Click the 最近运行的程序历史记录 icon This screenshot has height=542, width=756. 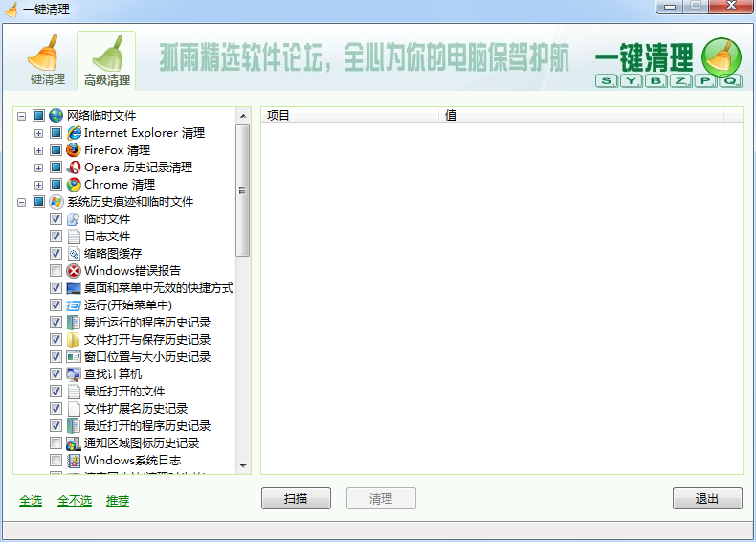(74, 323)
